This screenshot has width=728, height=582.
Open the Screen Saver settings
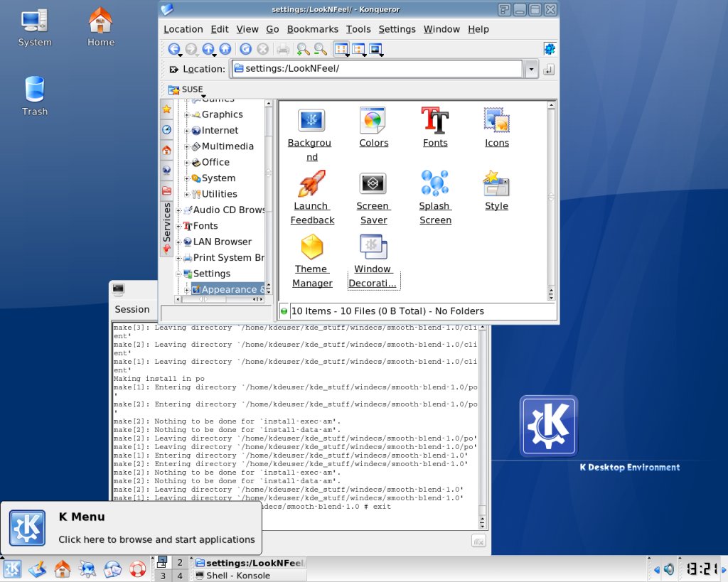pyautogui.click(x=373, y=198)
